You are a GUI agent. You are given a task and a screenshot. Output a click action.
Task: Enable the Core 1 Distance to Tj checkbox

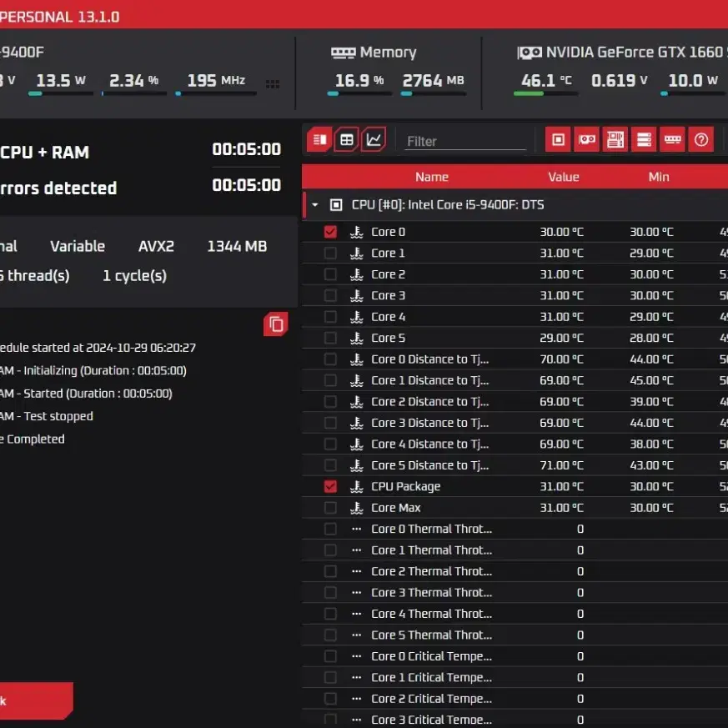point(330,380)
